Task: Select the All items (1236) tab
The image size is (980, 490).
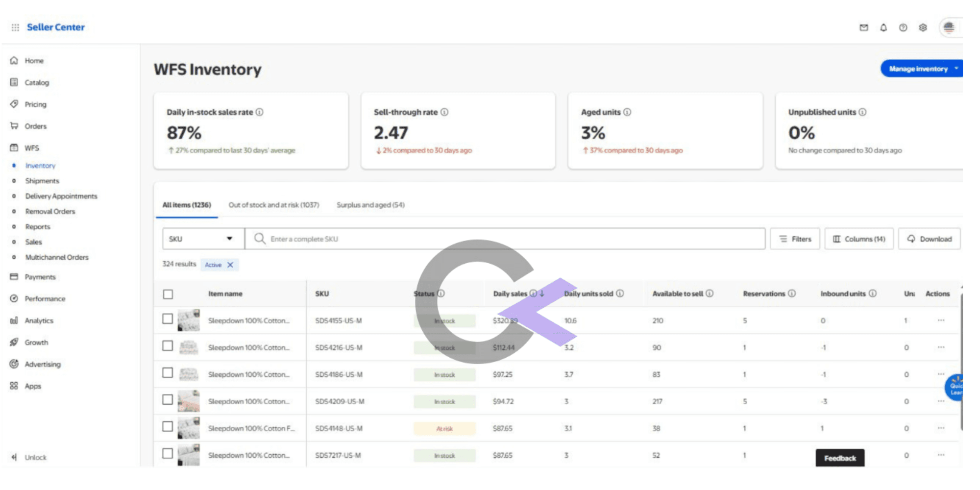Action: tap(187, 205)
